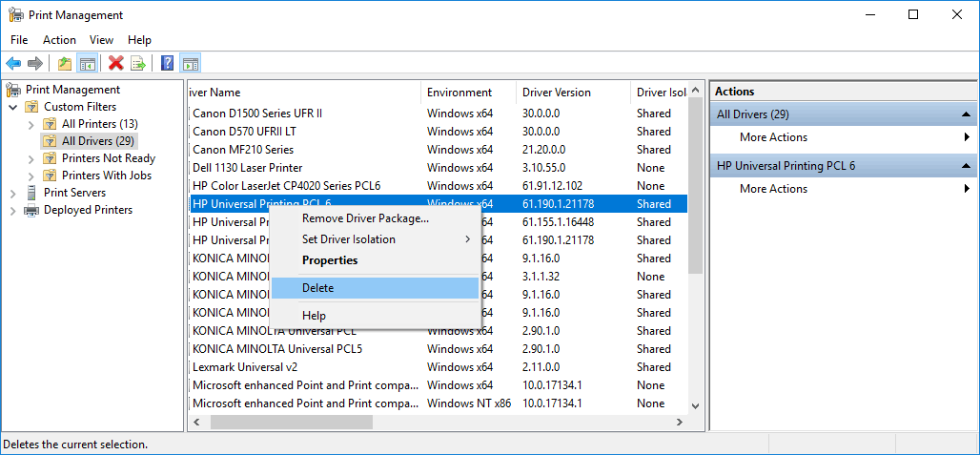
Task: Click driver version 3.10.55.0 cell
Action: [x=543, y=168]
